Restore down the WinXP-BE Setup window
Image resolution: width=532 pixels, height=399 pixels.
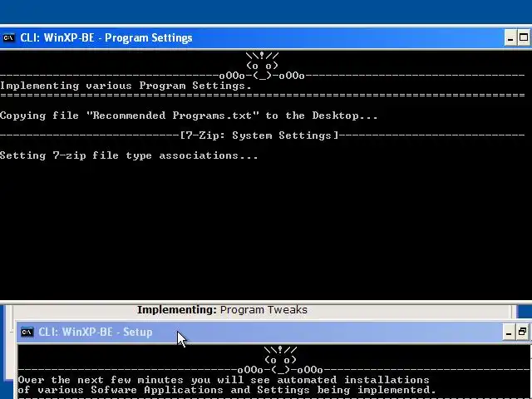(x=522, y=332)
